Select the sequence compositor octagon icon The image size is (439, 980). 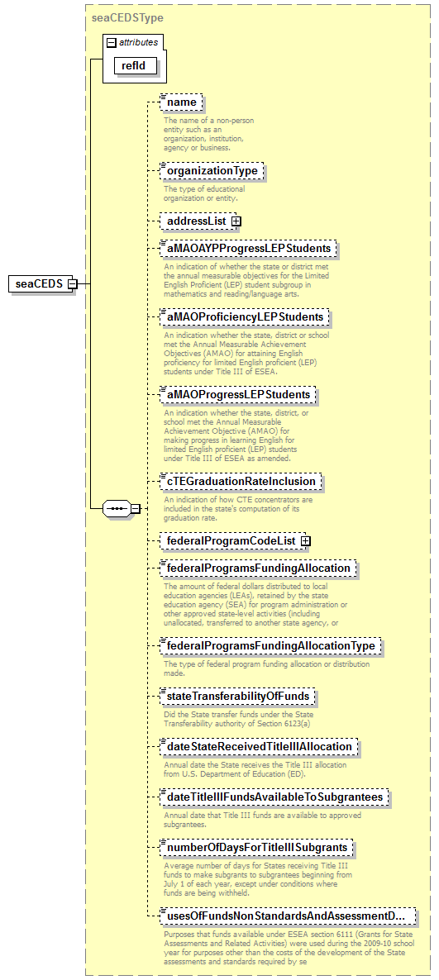(x=117, y=509)
